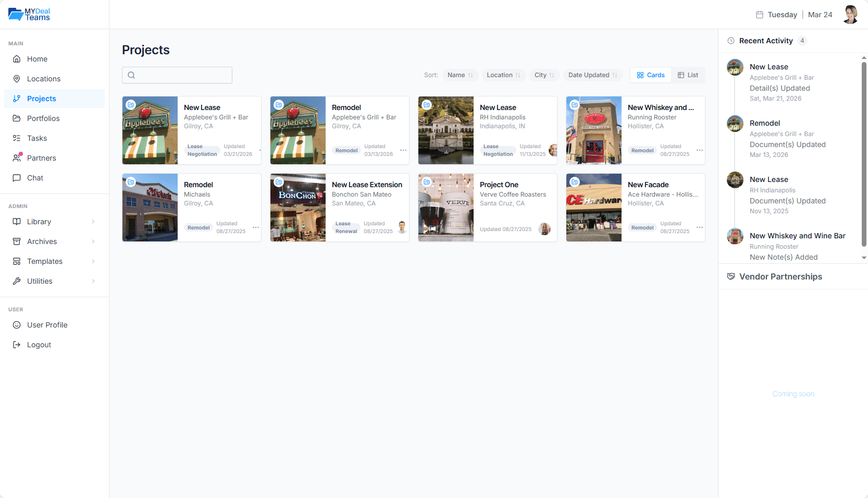Click Recent Activity count badge 4
Image resolution: width=868 pixels, height=498 pixels.
pos(802,41)
